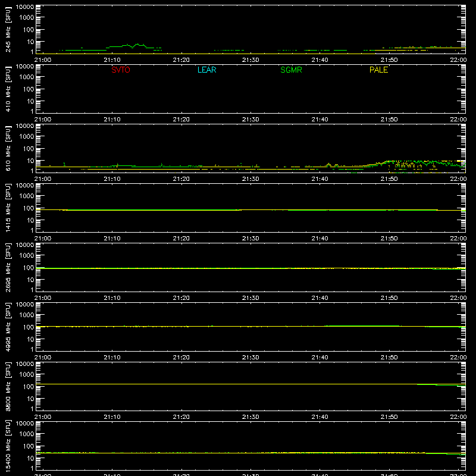Screen dimensions: 476x476
Task: Click the 10 y-axis label of 8800 MHz plot
Action: pos(30,399)
